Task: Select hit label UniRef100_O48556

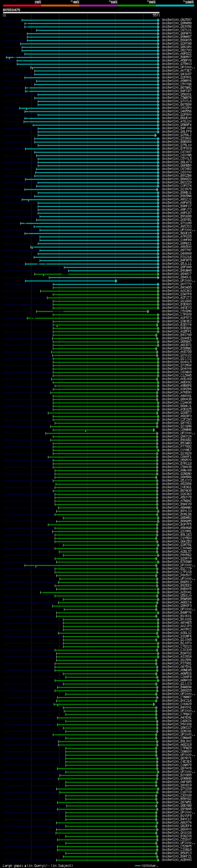Action: 177,111
